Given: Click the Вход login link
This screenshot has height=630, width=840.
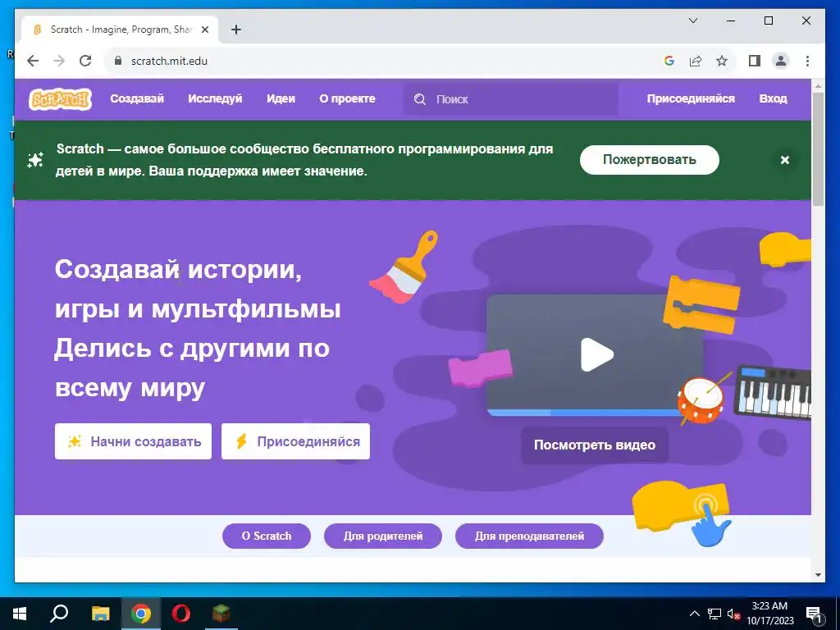Looking at the screenshot, I should pos(773,98).
